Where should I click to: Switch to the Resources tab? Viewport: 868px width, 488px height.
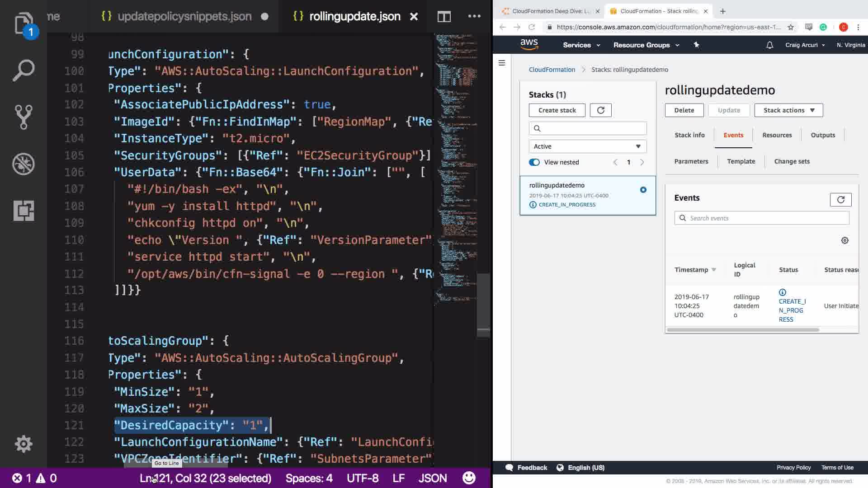[777, 135]
